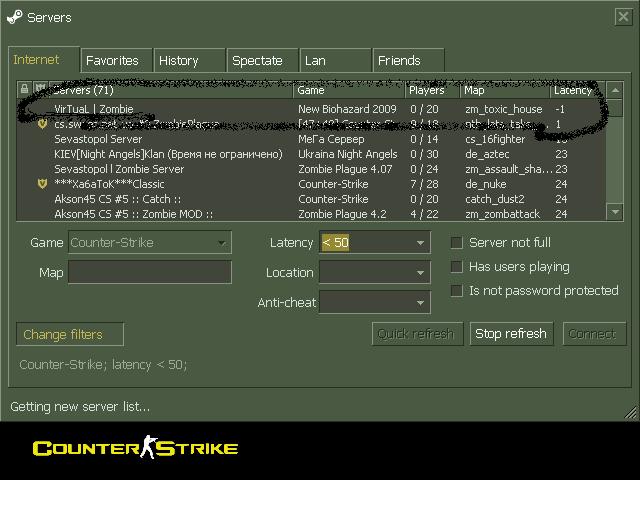
Task: Sort list by Latency column header
Action: pos(578,90)
